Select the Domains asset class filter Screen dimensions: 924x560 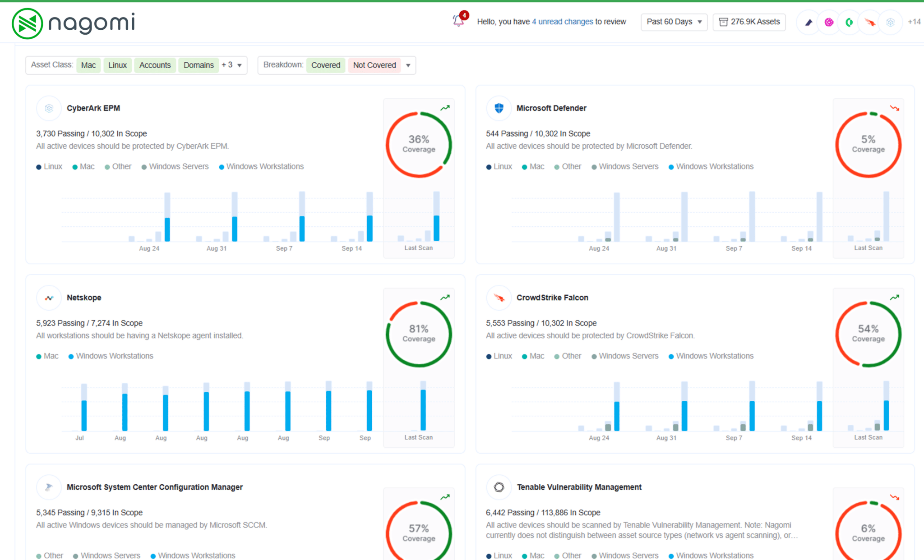tap(199, 65)
